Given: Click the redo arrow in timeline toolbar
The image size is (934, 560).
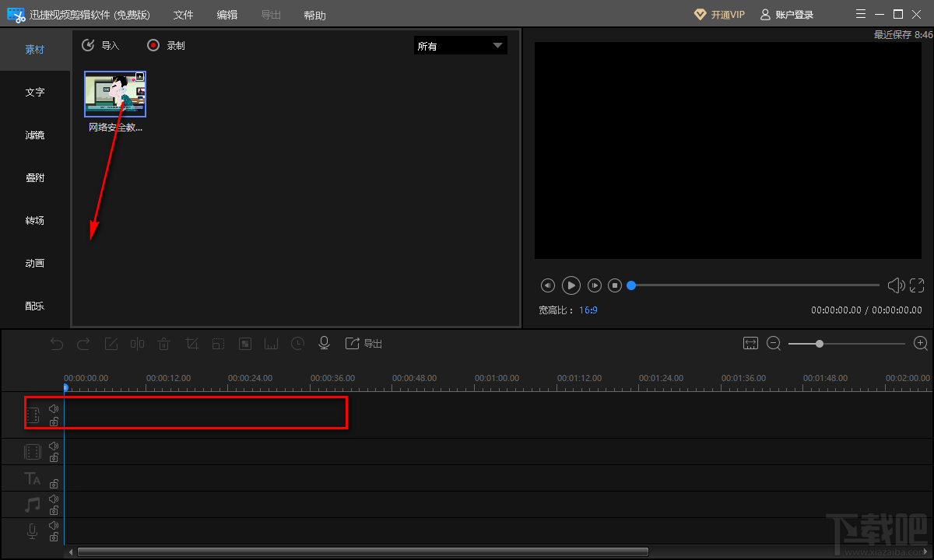Looking at the screenshot, I should (83, 343).
